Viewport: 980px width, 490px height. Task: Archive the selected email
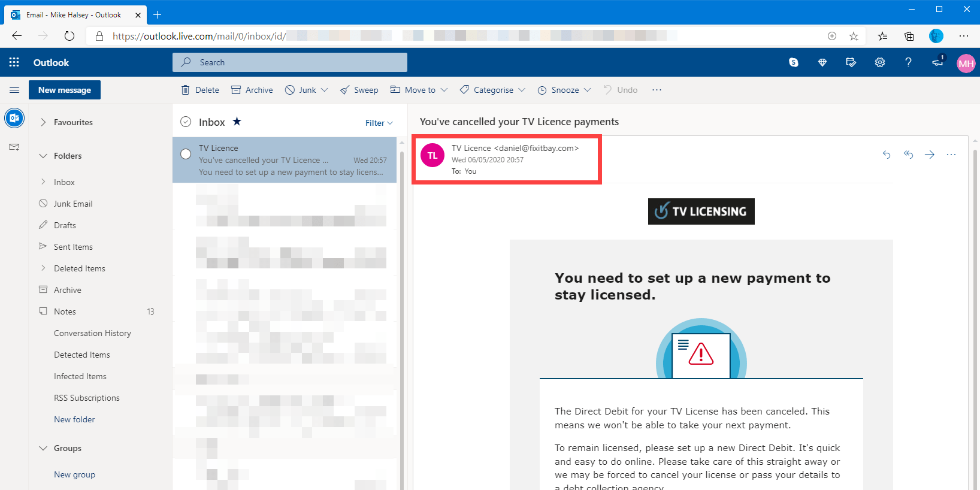tap(252, 90)
